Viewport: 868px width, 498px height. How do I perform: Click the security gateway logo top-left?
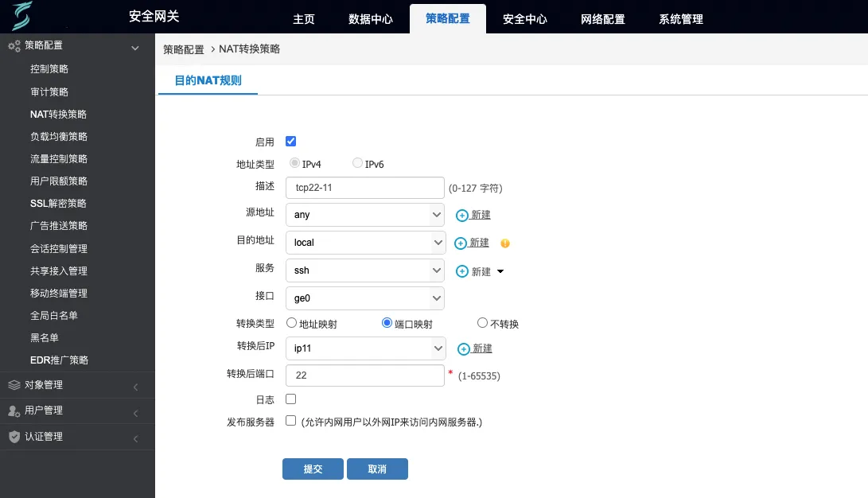pos(23,16)
